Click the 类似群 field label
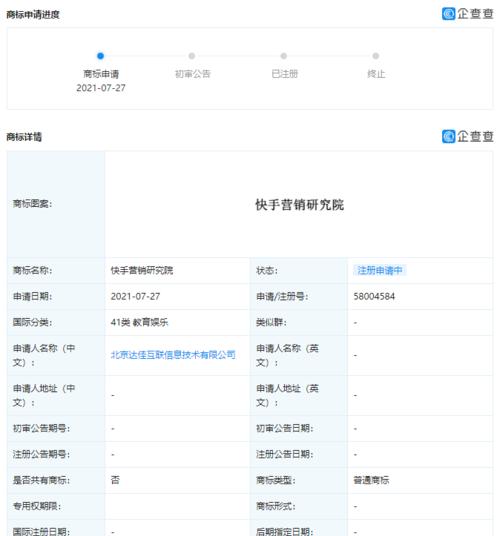Screen dimensions: 500x536 271,322
